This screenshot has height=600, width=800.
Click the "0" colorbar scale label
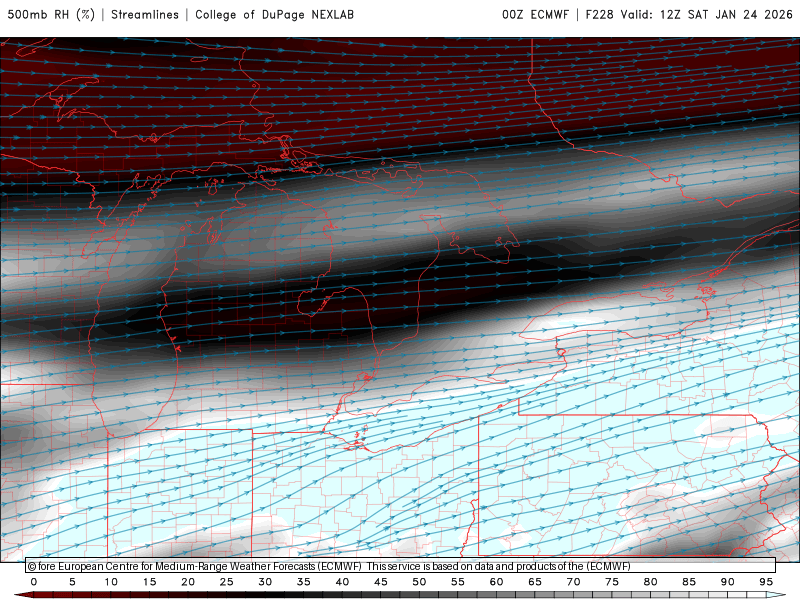pos(34,582)
